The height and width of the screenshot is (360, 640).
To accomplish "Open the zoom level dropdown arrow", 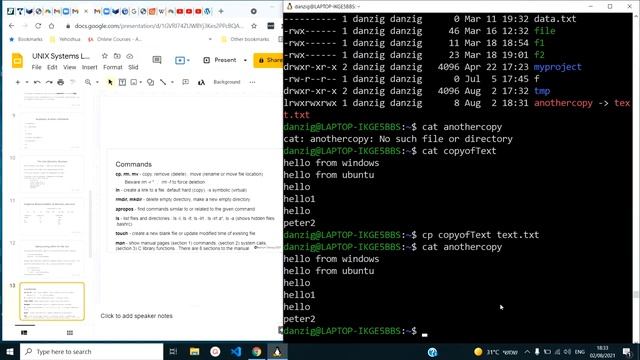I will [97, 82].
